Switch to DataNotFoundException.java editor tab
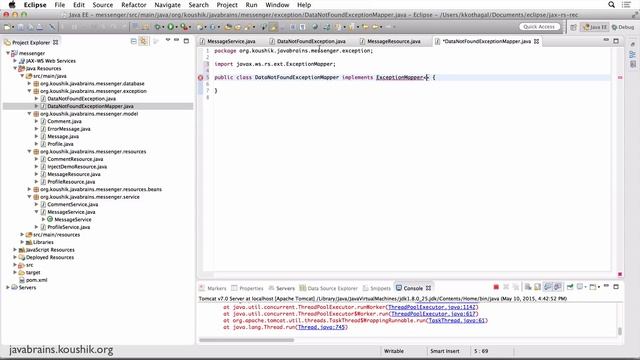Image resolution: width=640 pixels, height=360 pixels. point(311,41)
